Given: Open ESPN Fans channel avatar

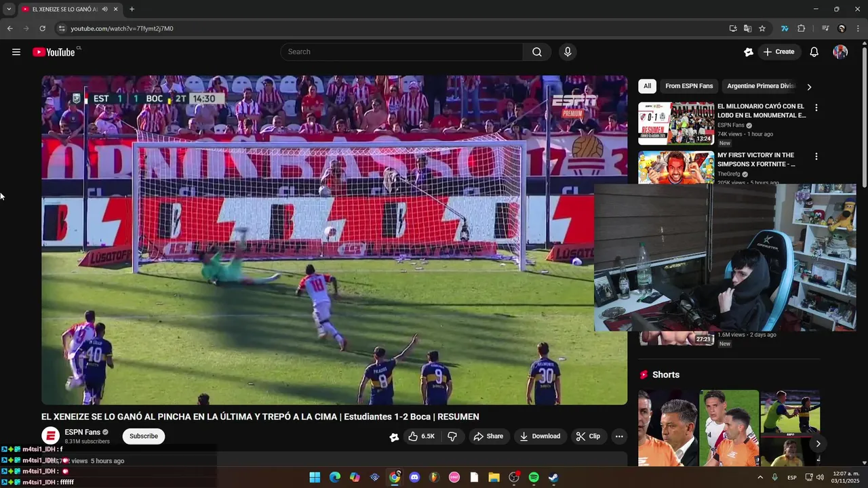Looking at the screenshot, I should [50, 436].
